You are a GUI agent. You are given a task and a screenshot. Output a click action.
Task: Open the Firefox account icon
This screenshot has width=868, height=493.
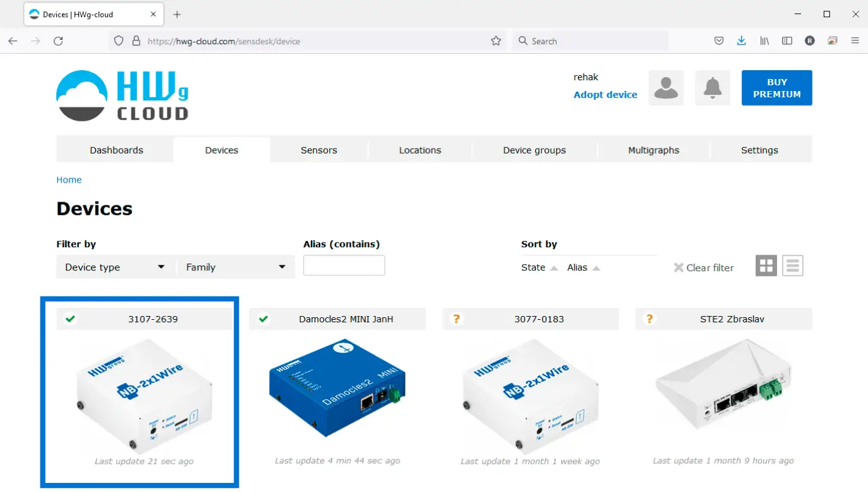coord(810,41)
